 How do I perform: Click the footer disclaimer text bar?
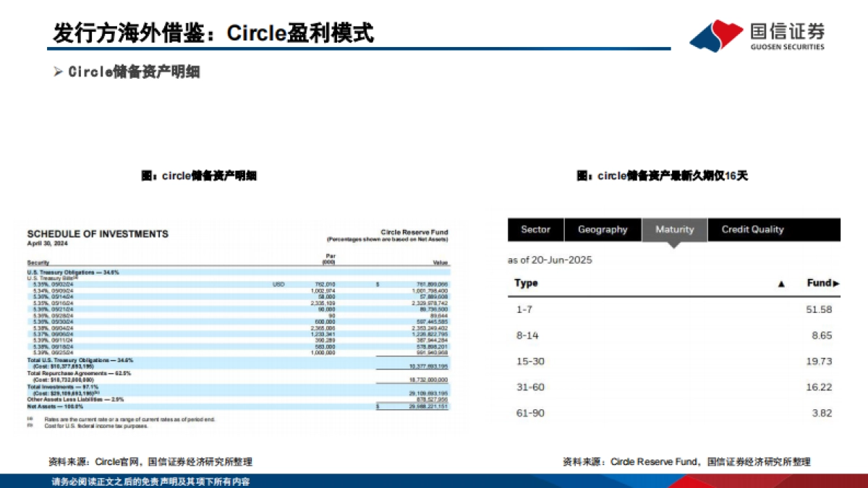click(150, 481)
